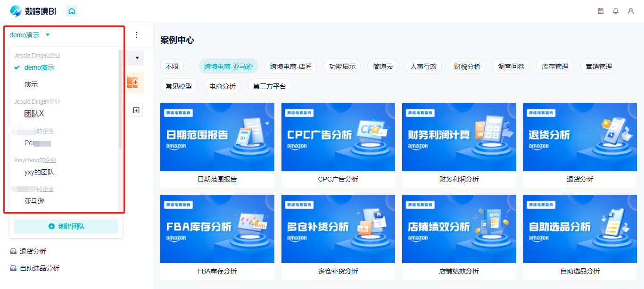Select 跨境电商-亚马逊 filter tag
This screenshot has width=644, height=289.
point(229,66)
